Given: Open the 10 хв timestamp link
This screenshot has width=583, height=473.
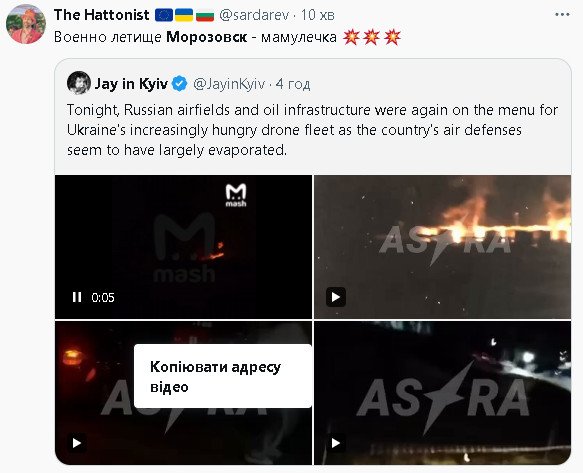Looking at the screenshot, I should pos(318,15).
